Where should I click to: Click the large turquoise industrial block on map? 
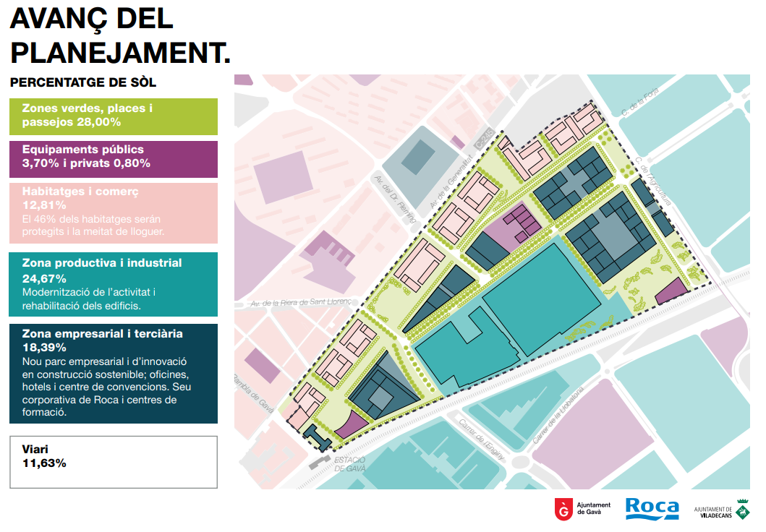pyautogui.click(x=539, y=296)
